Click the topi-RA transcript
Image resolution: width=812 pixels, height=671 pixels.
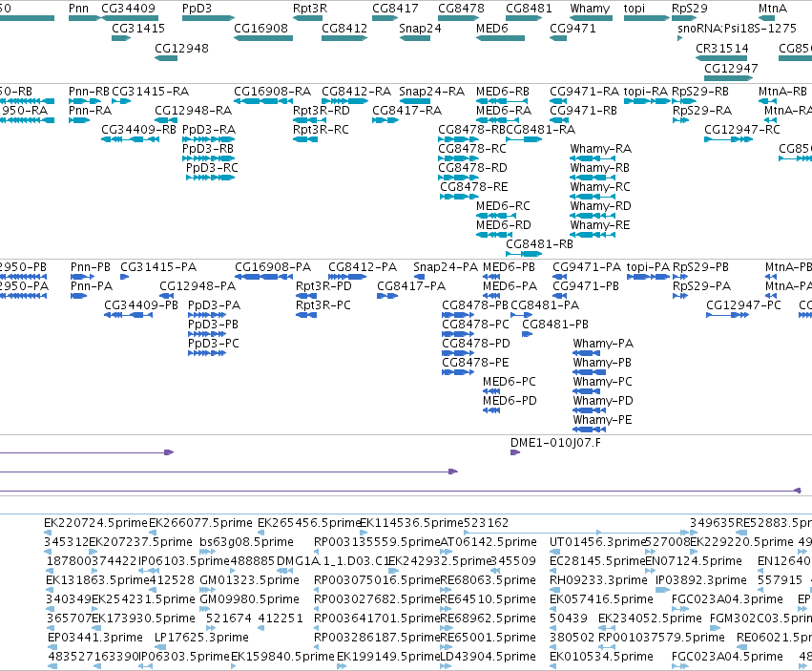(x=647, y=101)
